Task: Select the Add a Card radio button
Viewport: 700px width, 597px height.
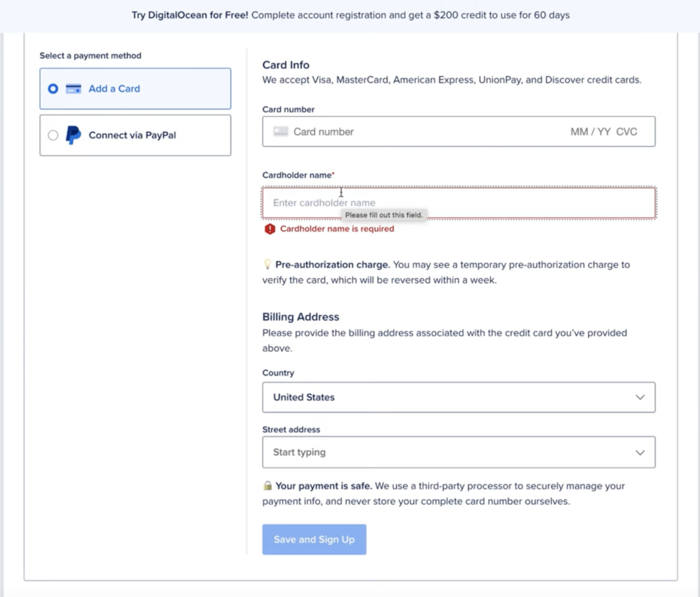Action: [53, 89]
